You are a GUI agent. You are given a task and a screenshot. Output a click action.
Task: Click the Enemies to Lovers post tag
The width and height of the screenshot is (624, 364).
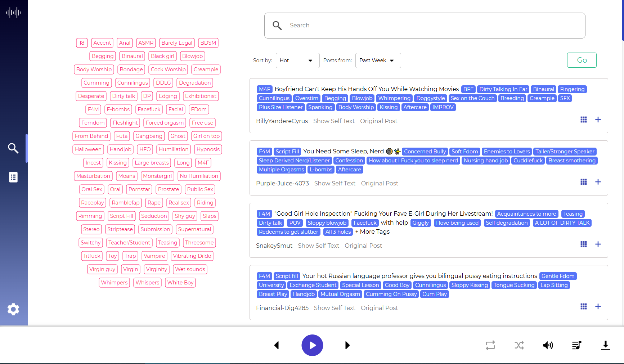[507, 152]
